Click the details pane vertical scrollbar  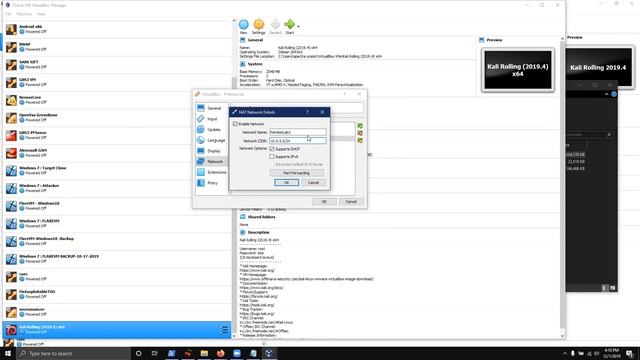[x=562, y=184]
